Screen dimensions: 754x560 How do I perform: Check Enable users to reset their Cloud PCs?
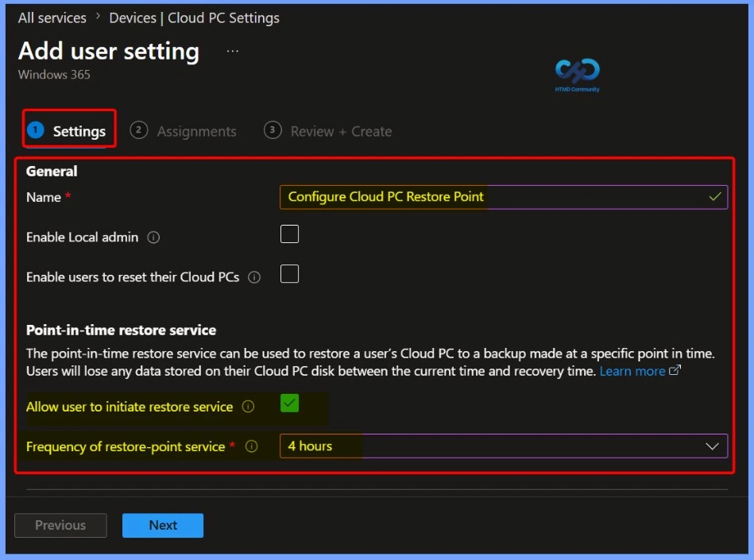point(289,274)
